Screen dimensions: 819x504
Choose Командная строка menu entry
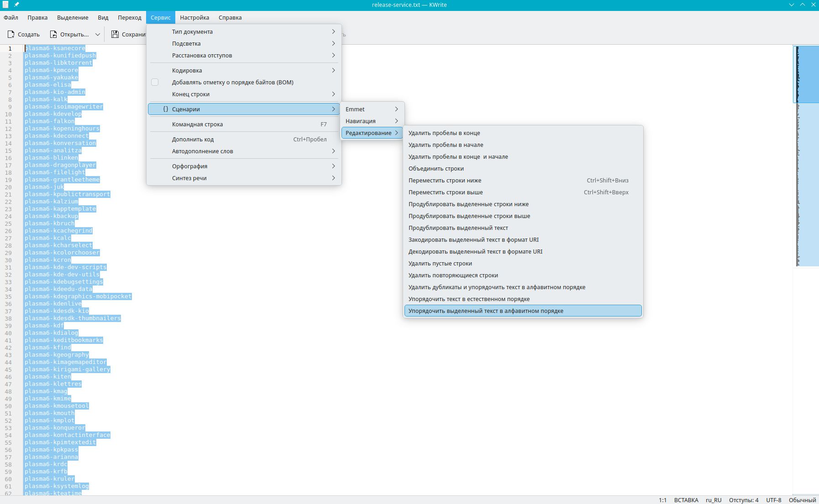tap(244, 125)
